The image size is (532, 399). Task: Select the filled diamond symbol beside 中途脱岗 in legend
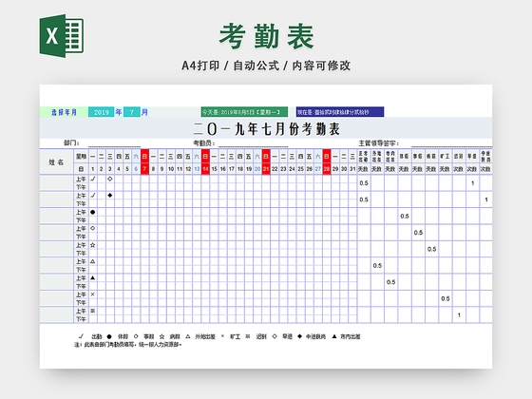pyautogui.click(x=299, y=336)
